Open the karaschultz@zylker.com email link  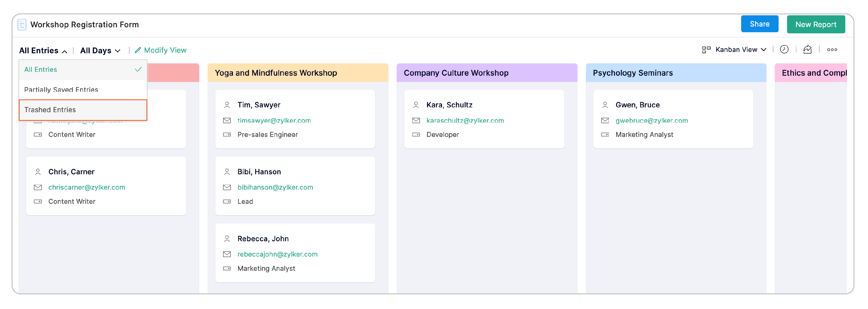[x=465, y=120]
